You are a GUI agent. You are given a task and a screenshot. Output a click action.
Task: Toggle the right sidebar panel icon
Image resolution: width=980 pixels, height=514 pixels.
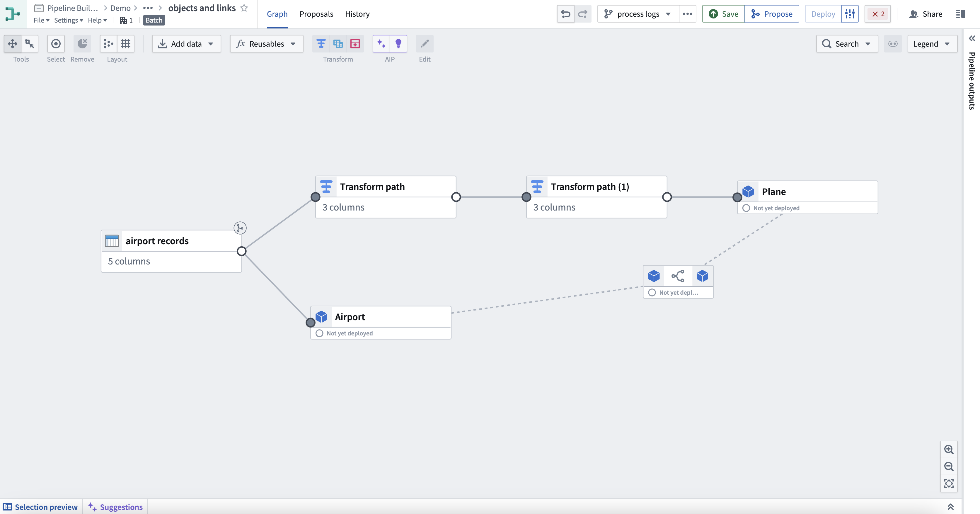(961, 14)
